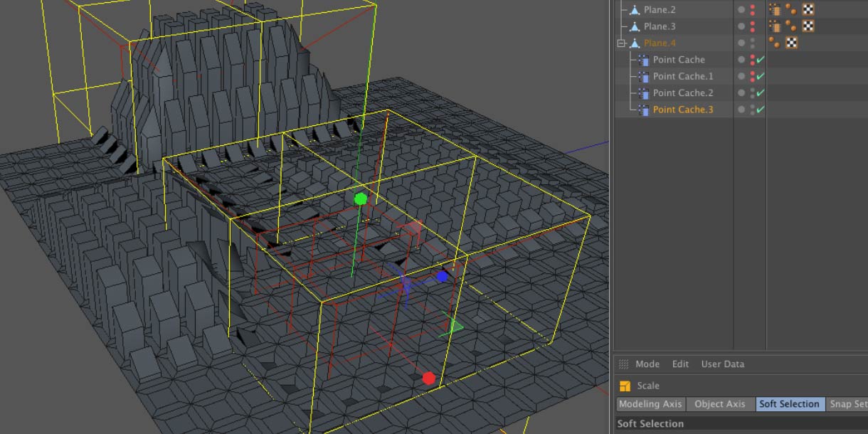Toggle the layer dot for Point Cache.2
The width and height of the screenshot is (868, 434).
741,93
